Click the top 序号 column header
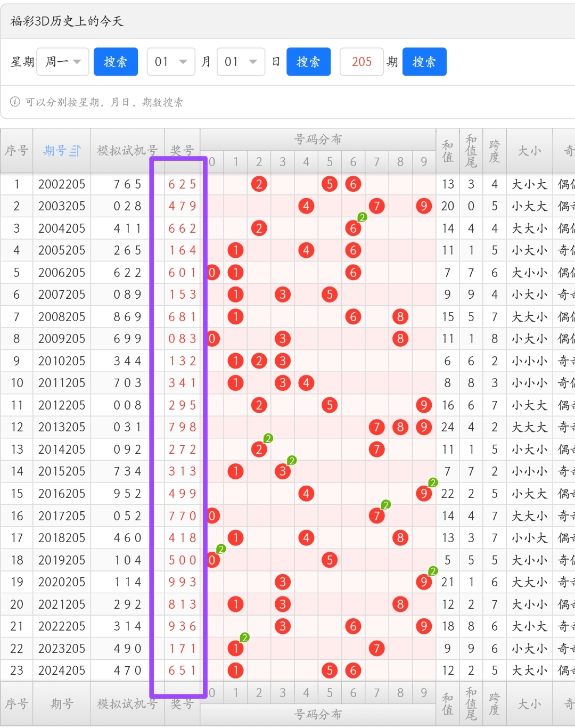 tap(17, 151)
